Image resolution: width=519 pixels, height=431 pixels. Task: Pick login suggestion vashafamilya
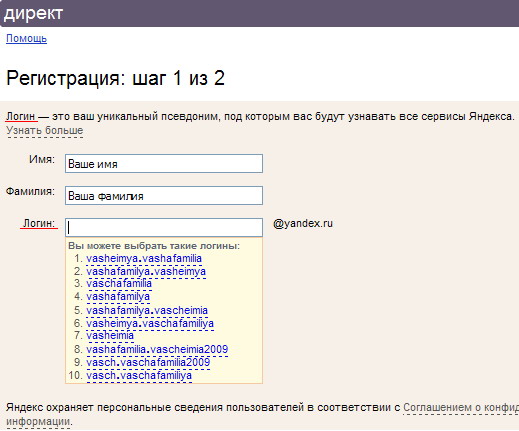pyautogui.click(x=118, y=296)
